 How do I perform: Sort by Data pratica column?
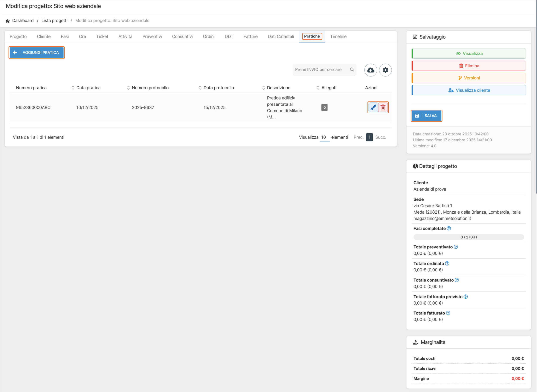88,88
